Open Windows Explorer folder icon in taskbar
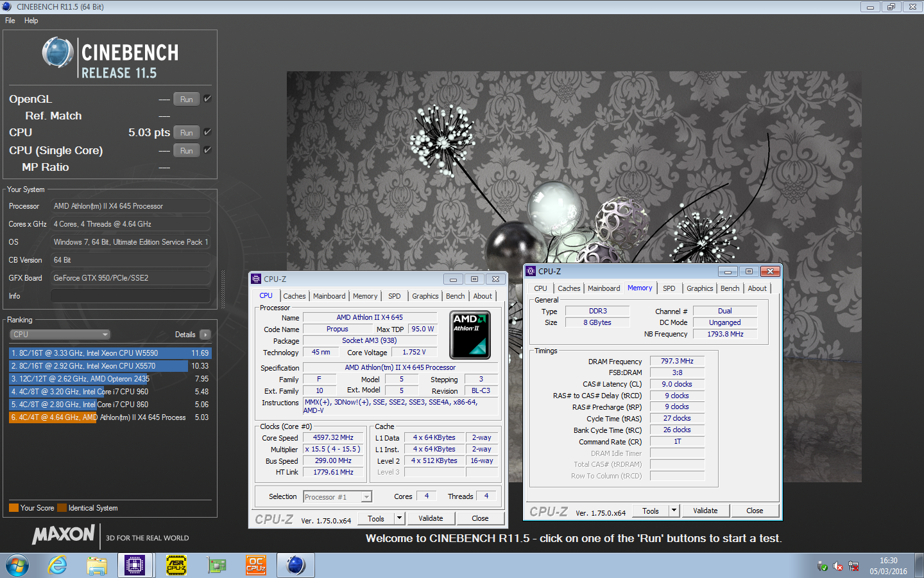924x578 pixels. coord(97,565)
